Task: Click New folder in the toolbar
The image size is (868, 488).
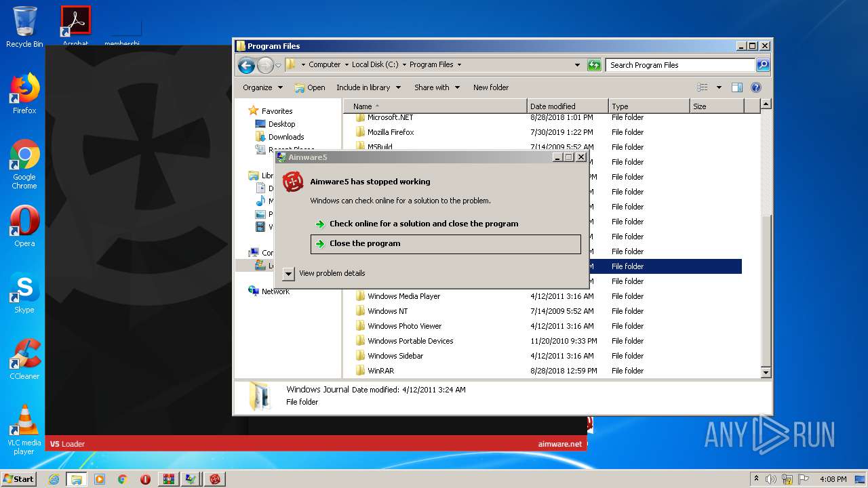Action: (x=491, y=87)
